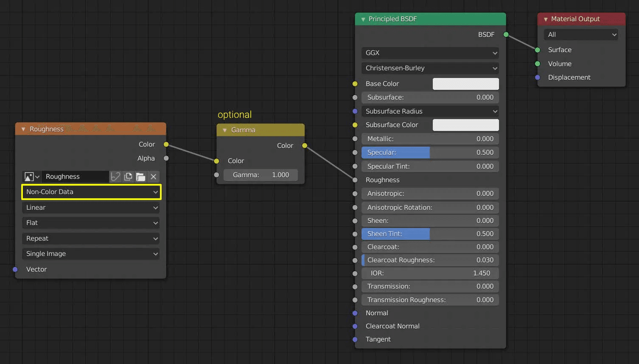Collapse the Material Output node header
The height and width of the screenshot is (364, 639).
coord(545,19)
